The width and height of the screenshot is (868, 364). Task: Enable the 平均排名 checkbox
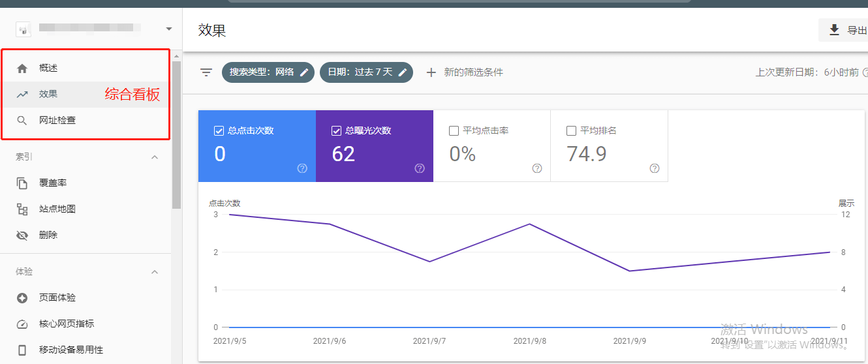point(571,130)
